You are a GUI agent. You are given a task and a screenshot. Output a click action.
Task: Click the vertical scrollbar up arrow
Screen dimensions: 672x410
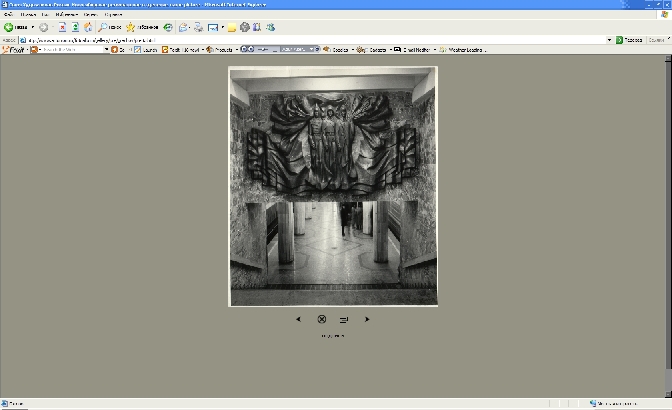(x=668, y=58)
